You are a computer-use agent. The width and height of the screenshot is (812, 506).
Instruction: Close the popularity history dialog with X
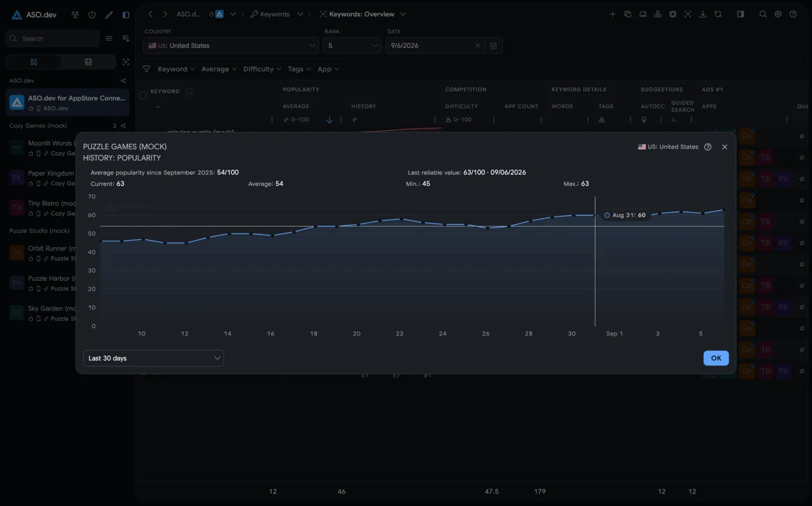pos(725,147)
